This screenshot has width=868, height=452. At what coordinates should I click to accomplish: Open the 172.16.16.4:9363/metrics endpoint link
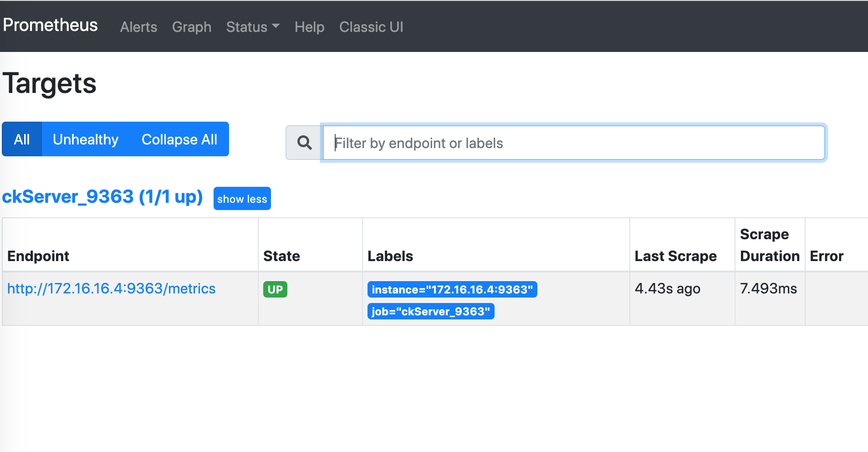(112, 288)
